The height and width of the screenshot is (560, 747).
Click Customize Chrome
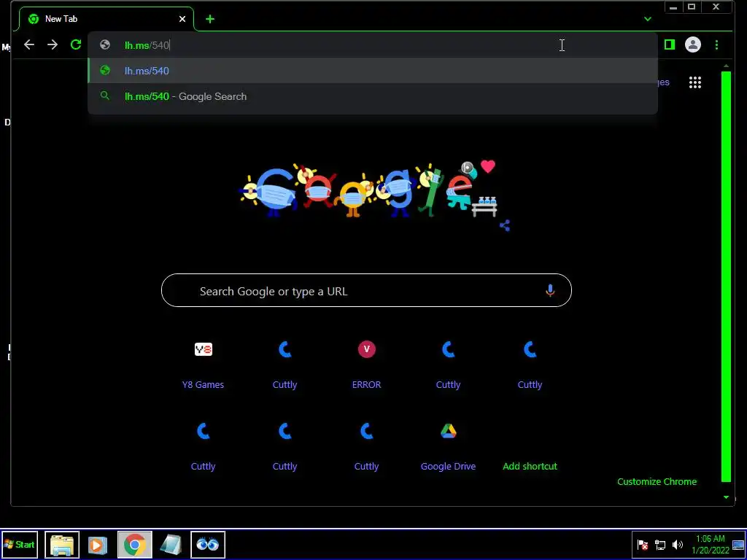coord(657,481)
